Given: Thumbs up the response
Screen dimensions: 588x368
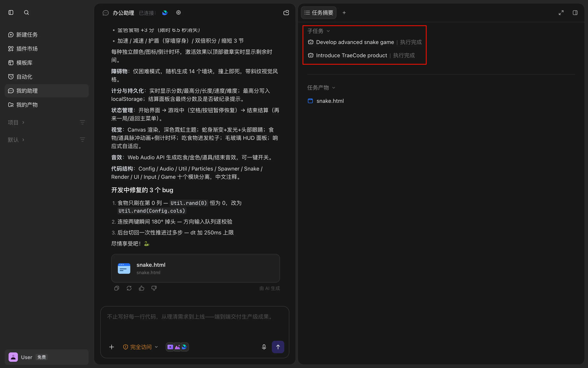Looking at the screenshot, I should point(142,288).
